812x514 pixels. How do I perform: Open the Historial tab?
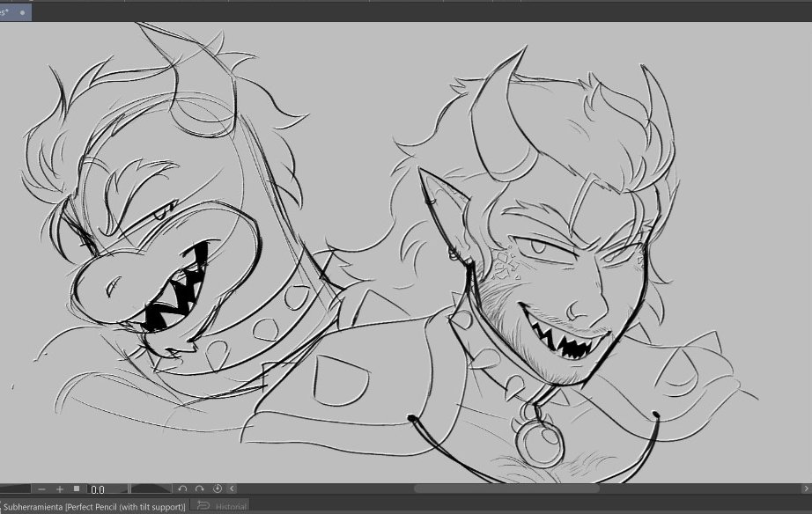click(x=220, y=506)
